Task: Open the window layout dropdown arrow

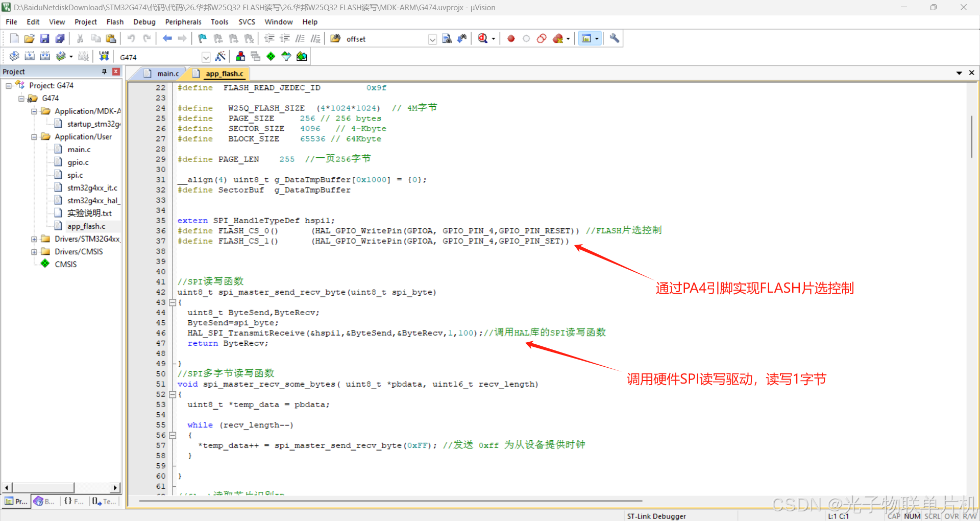Action: [597, 39]
